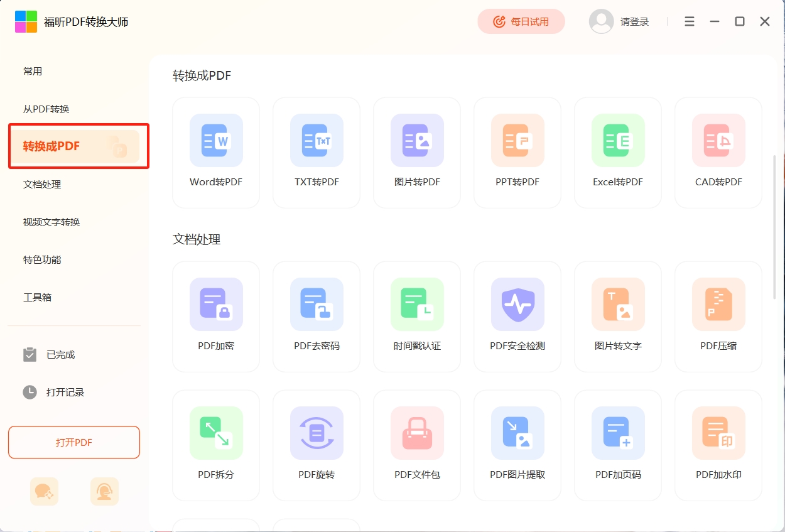The height and width of the screenshot is (532, 785).
Task: Open the Excel转PDF tool icon
Action: [x=618, y=141]
